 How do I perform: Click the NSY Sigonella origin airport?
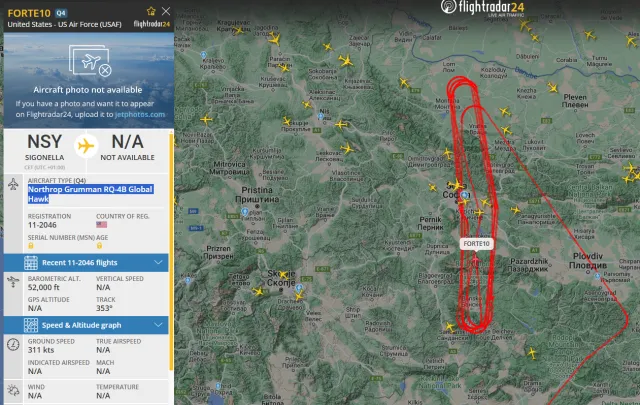pyautogui.click(x=44, y=148)
